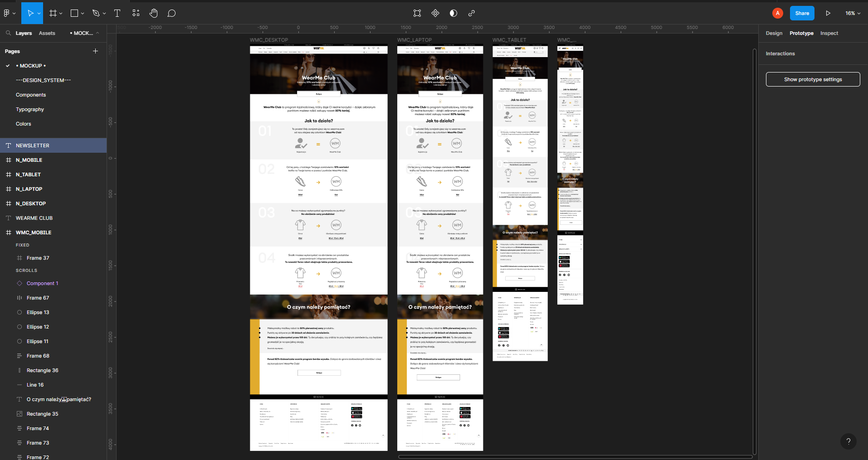The width and height of the screenshot is (868, 460).
Task: Search layers with the magnifier icon
Action: point(9,33)
